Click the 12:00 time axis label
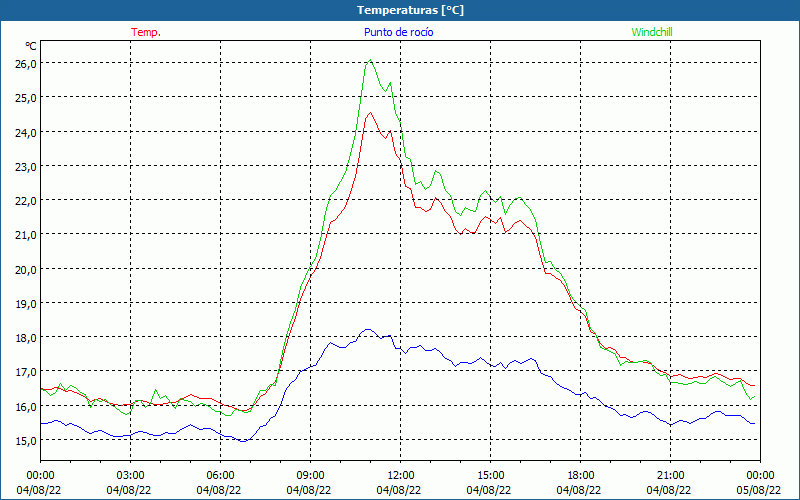Viewport: 800px width, 500px height. coord(401,475)
